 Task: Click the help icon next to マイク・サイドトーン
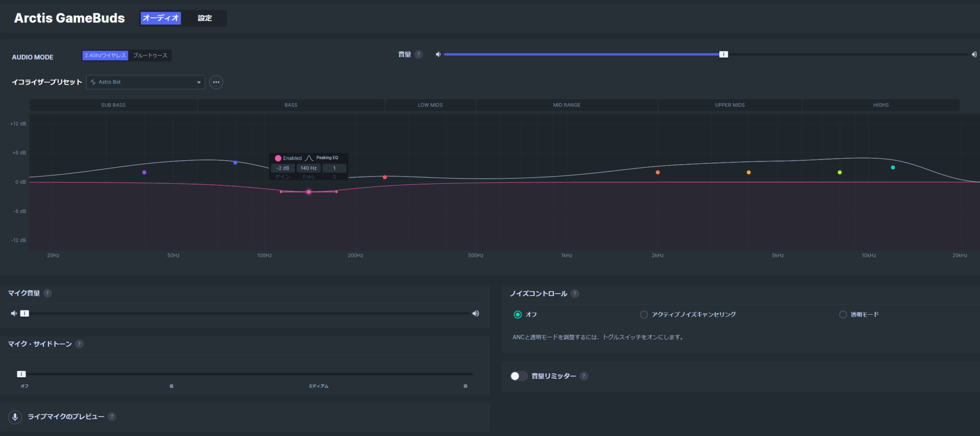[x=79, y=344]
